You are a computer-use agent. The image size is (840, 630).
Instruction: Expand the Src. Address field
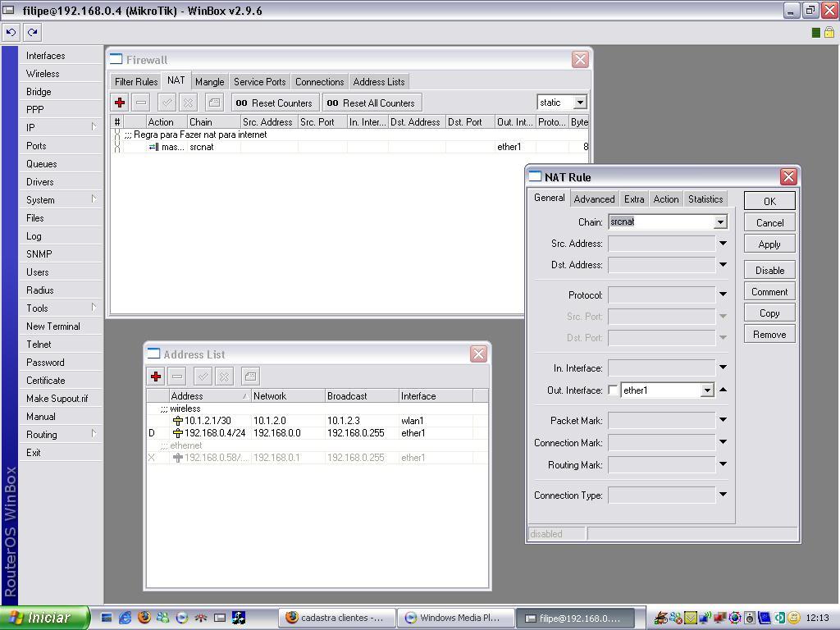723,243
